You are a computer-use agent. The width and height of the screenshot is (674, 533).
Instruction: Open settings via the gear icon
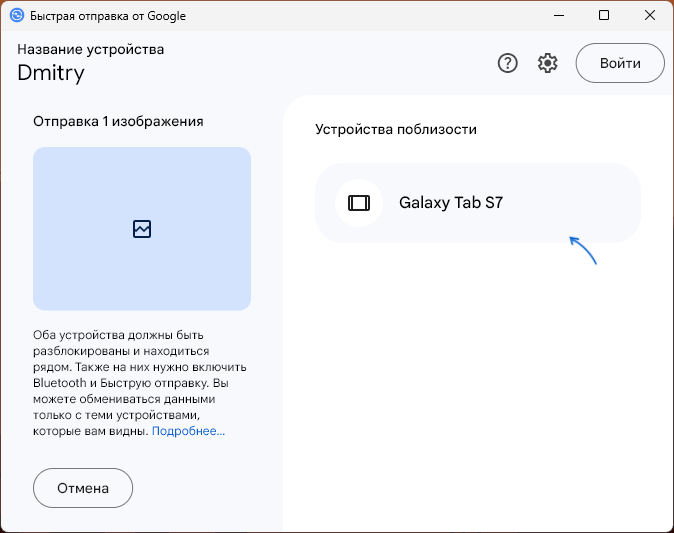pos(547,63)
